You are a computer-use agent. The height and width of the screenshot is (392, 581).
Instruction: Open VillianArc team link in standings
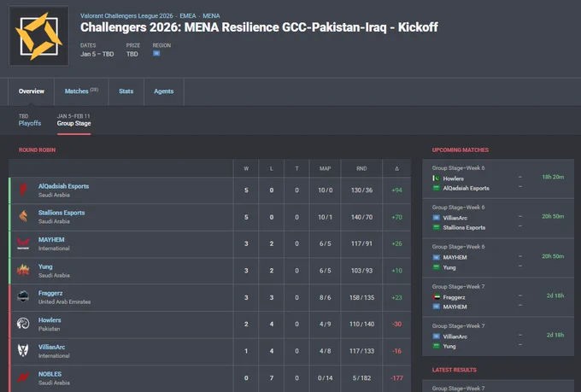[51, 348]
